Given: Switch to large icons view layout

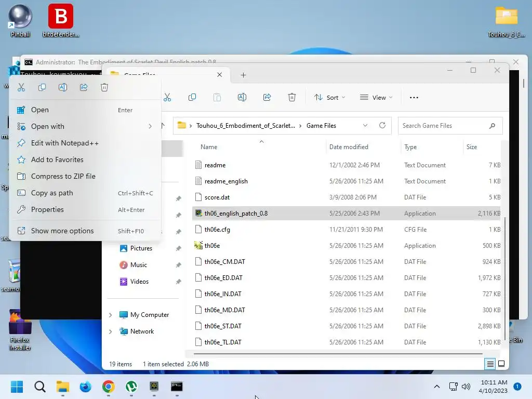Looking at the screenshot, I should coord(501,364).
